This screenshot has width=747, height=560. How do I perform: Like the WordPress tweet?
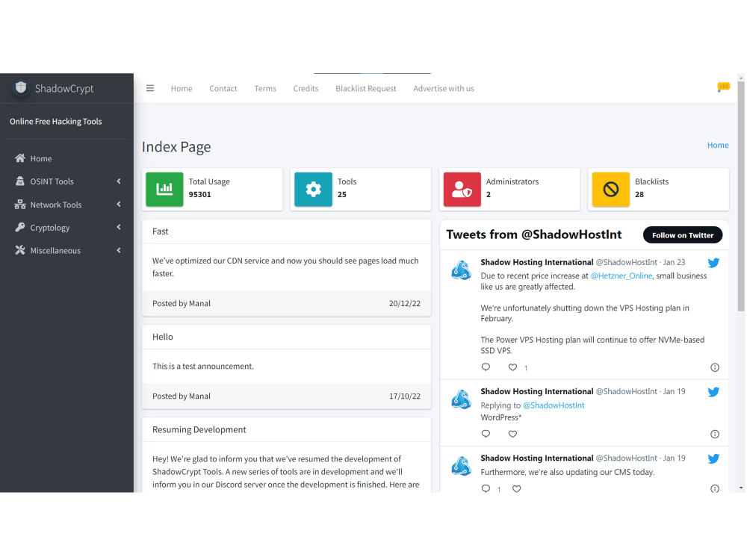pyautogui.click(x=512, y=433)
